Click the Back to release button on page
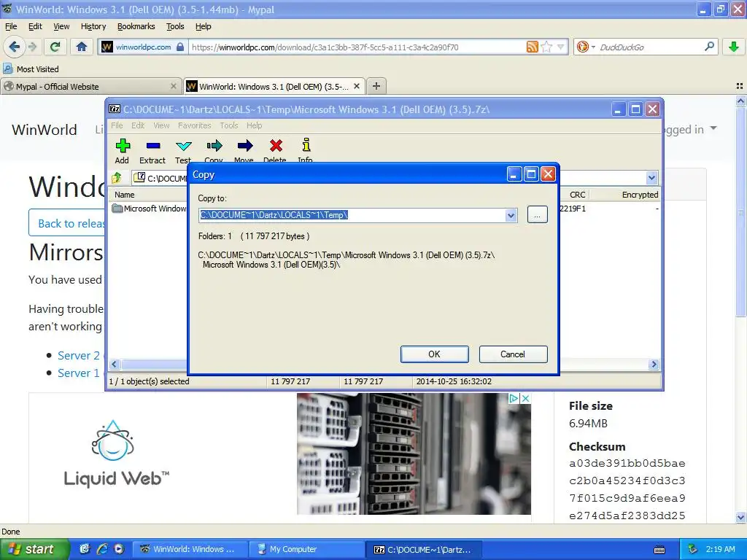Viewport: 747px width, 560px height. (66, 223)
